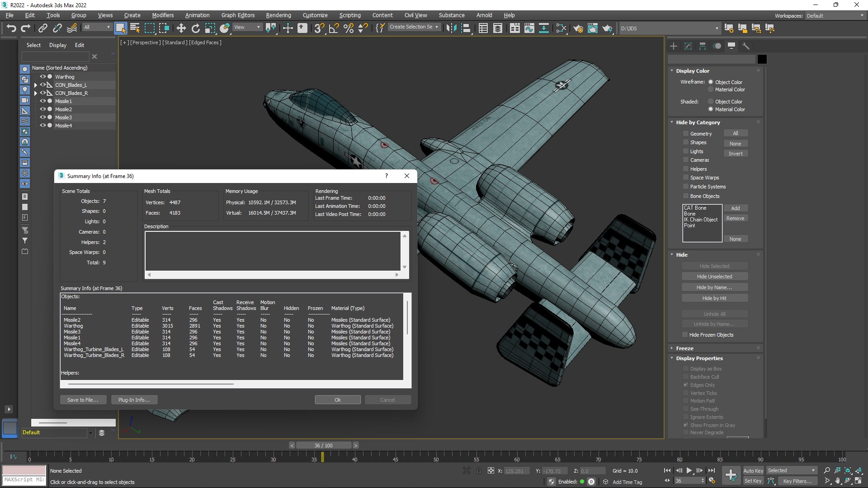The width and height of the screenshot is (868, 488).
Task: Open the Create command panel tab
Action: point(674,46)
